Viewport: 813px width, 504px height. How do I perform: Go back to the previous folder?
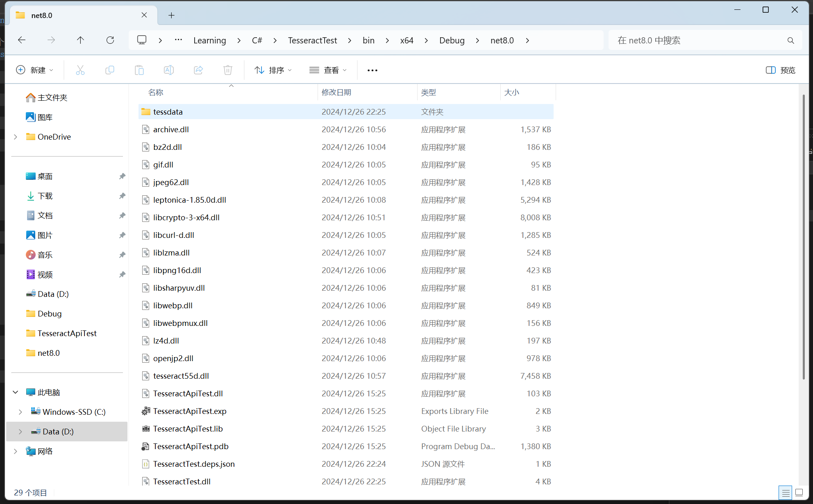22,40
